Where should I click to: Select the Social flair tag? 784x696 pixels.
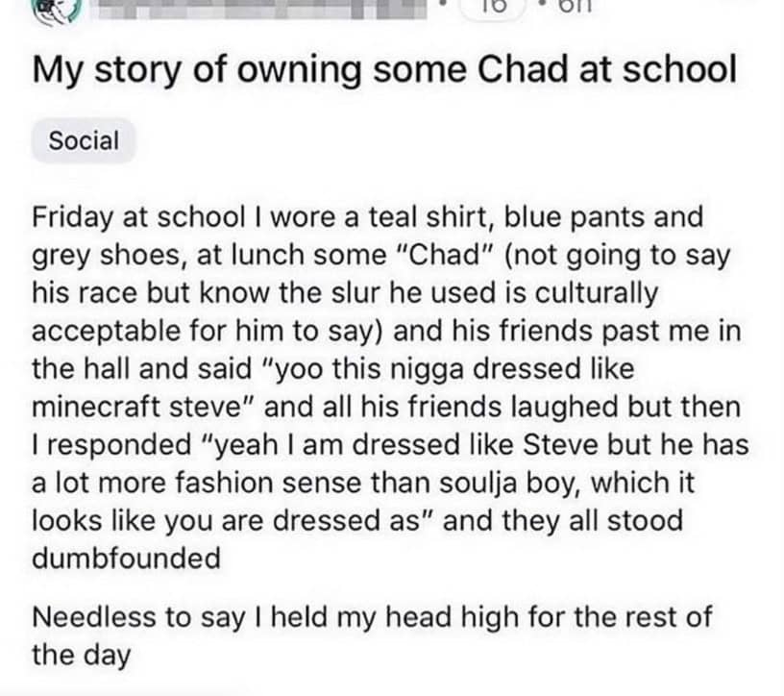point(84,141)
